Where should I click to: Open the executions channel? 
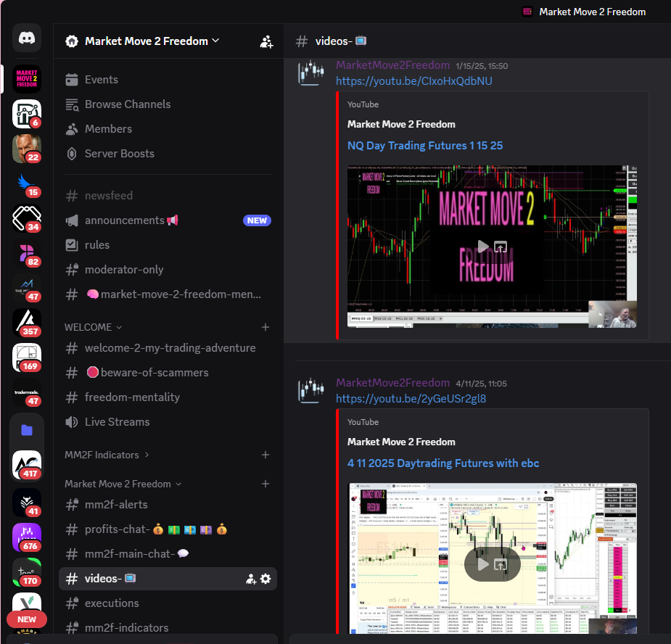pos(168,603)
